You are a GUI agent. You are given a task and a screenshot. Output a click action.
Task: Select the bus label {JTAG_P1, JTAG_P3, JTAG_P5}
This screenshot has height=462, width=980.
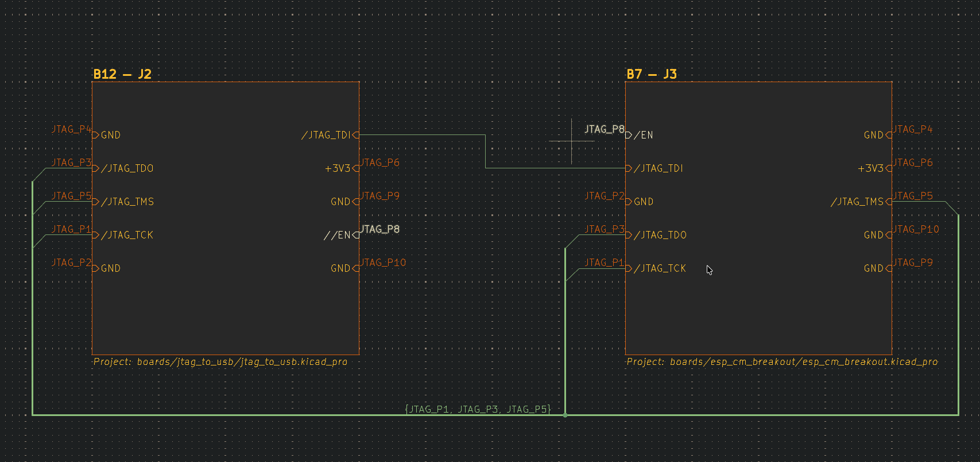tap(478, 409)
